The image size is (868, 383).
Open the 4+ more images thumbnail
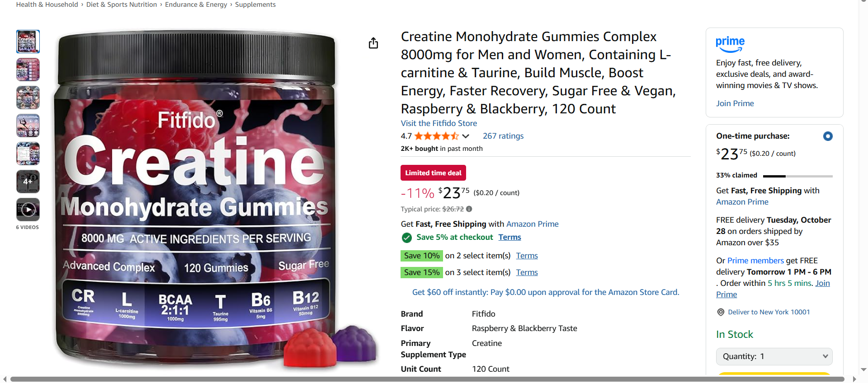coord(28,182)
